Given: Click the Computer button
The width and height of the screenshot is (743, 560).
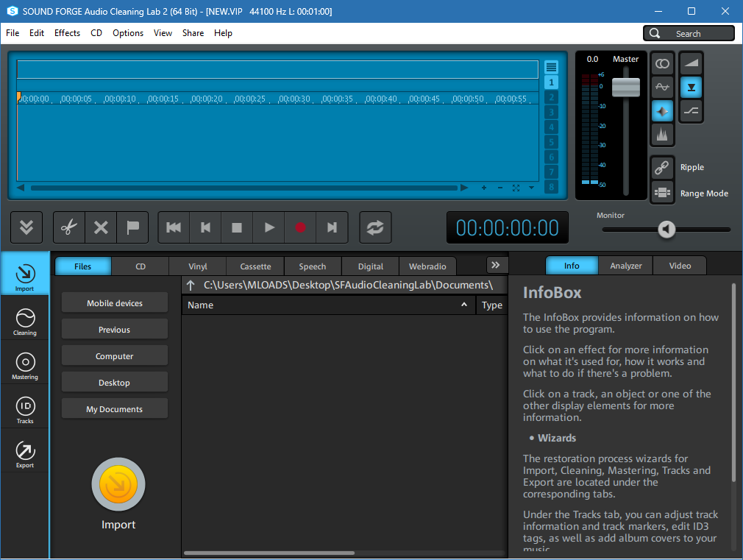Looking at the screenshot, I should pos(115,356).
